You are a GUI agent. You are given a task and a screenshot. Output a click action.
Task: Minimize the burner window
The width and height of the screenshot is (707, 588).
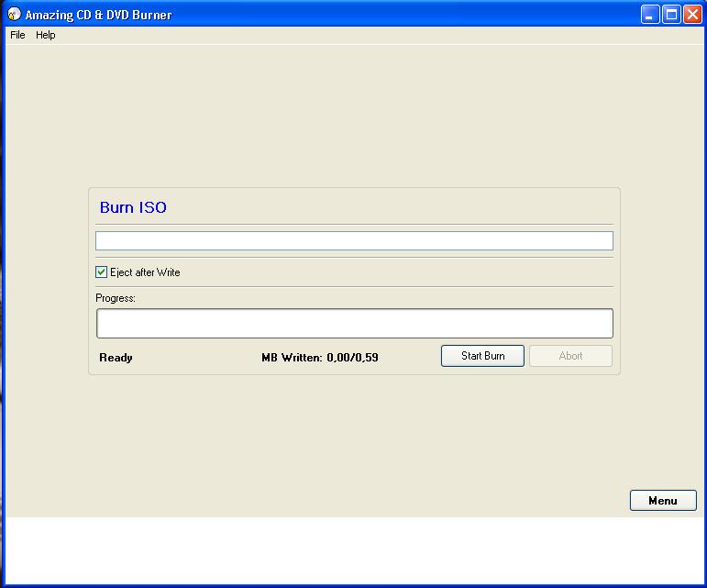coord(650,15)
